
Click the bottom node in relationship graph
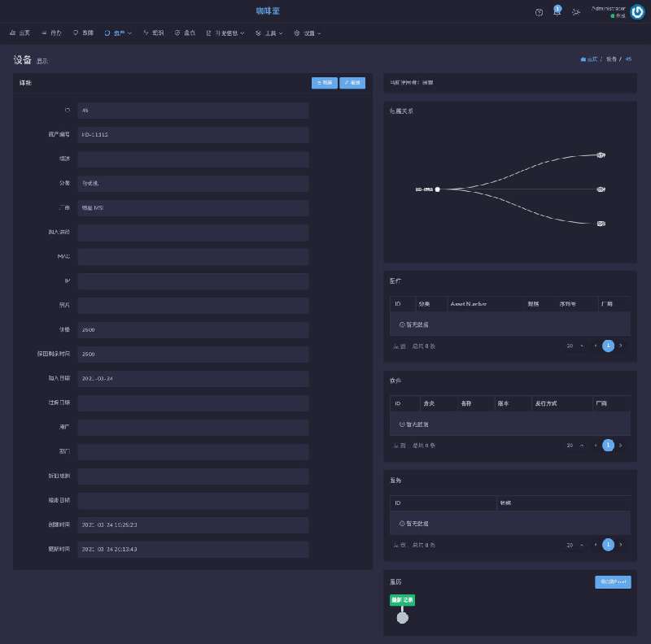click(x=601, y=223)
